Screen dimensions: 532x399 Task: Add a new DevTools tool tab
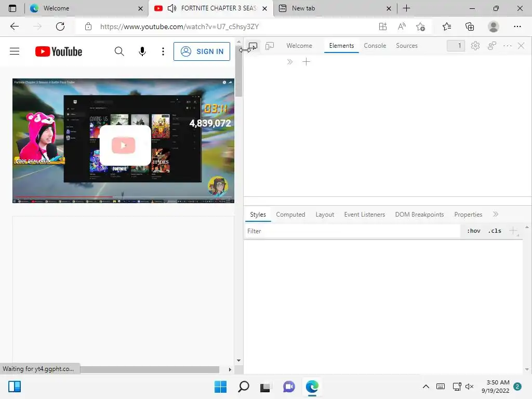(x=306, y=62)
